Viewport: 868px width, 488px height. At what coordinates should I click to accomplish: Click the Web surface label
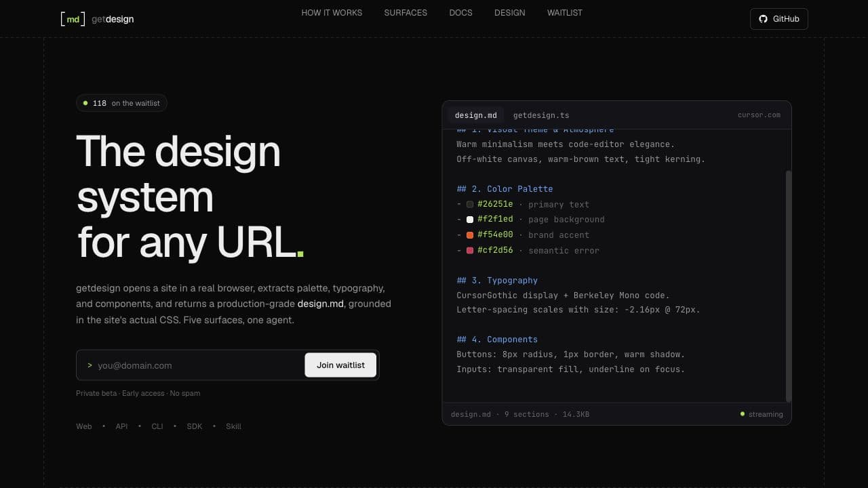point(84,426)
